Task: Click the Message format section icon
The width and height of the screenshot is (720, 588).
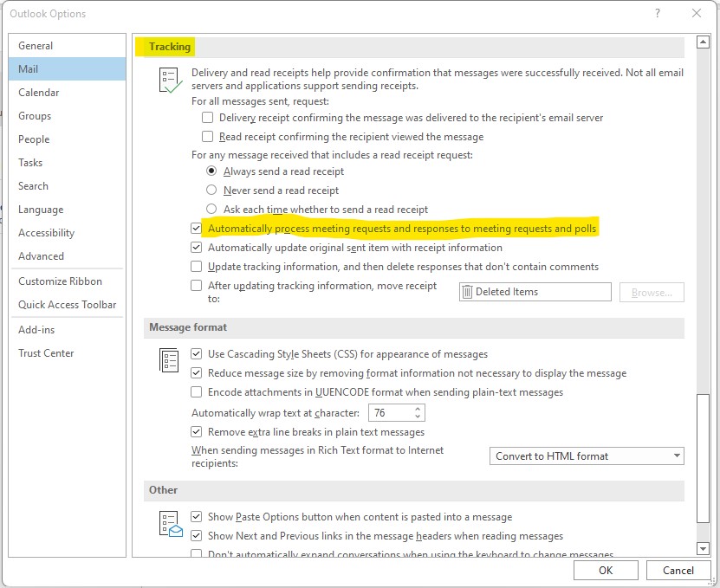Action: (169, 360)
